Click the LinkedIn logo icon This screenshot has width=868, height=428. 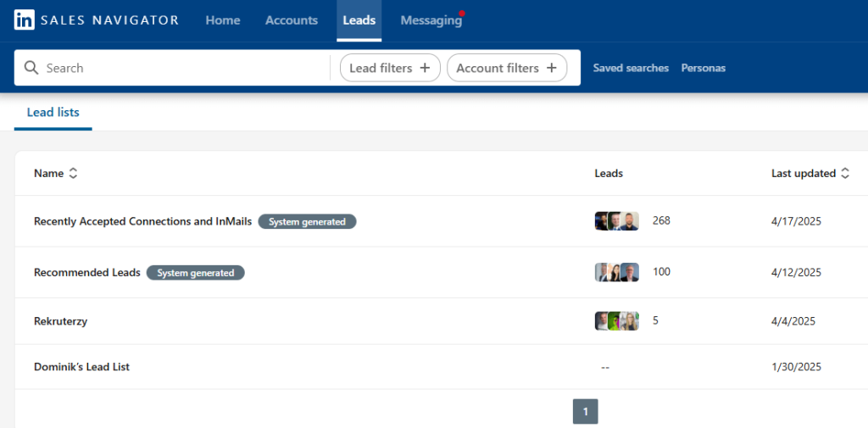pyautogui.click(x=25, y=20)
